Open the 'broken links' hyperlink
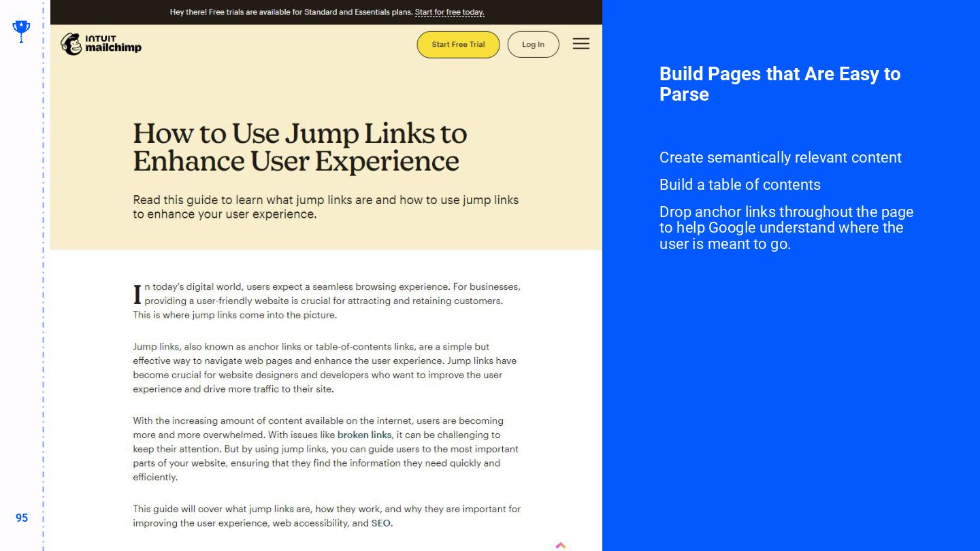Viewport: 980px width, 551px height. (x=364, y=435)
